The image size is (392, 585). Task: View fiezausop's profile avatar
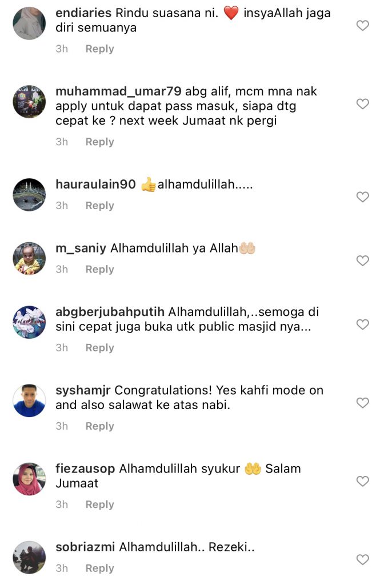pos(29,479)
